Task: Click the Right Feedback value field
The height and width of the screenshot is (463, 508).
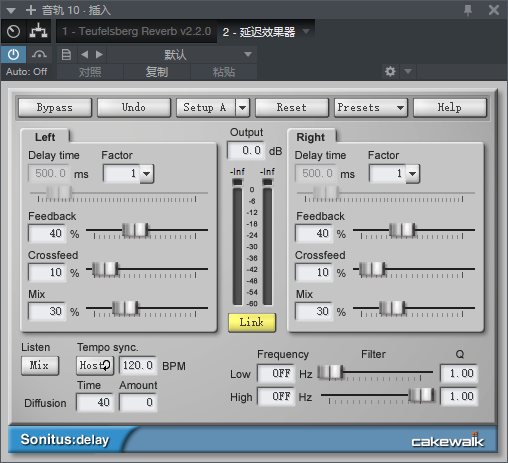Action: (314, 233)
